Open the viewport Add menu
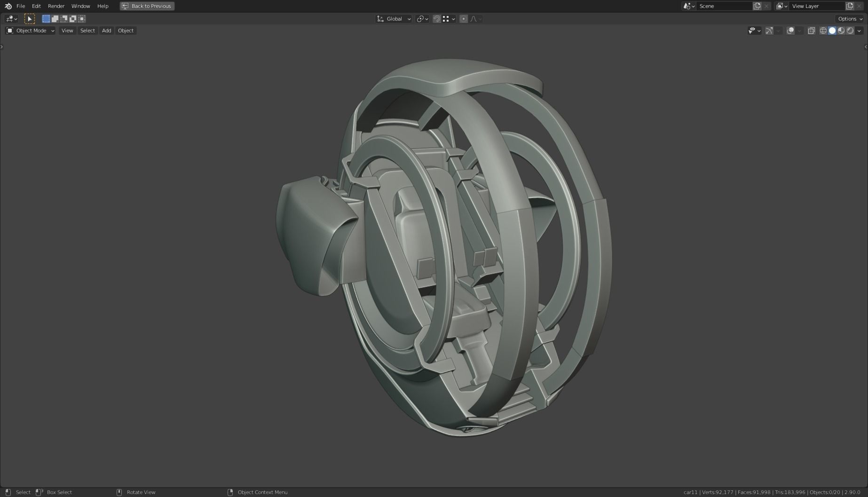Image resolution: width=868 pixels, height=497 pixels. pos(107,31)
